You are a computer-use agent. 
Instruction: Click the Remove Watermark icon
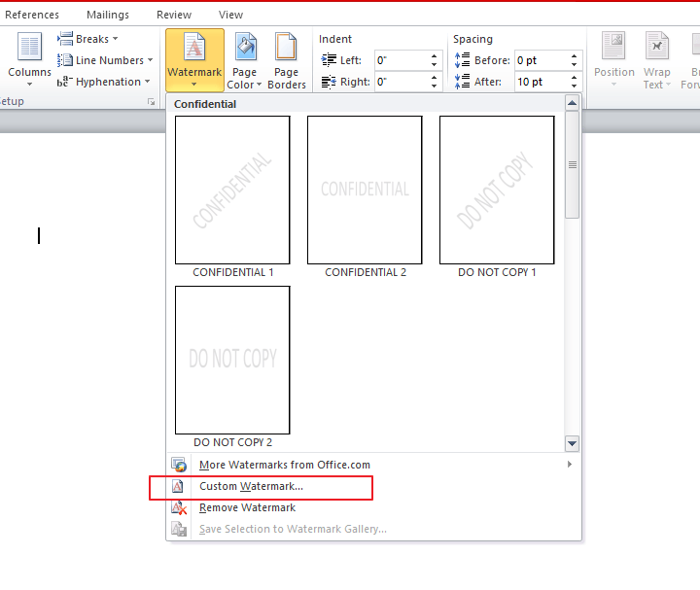(x=179, y=507)
